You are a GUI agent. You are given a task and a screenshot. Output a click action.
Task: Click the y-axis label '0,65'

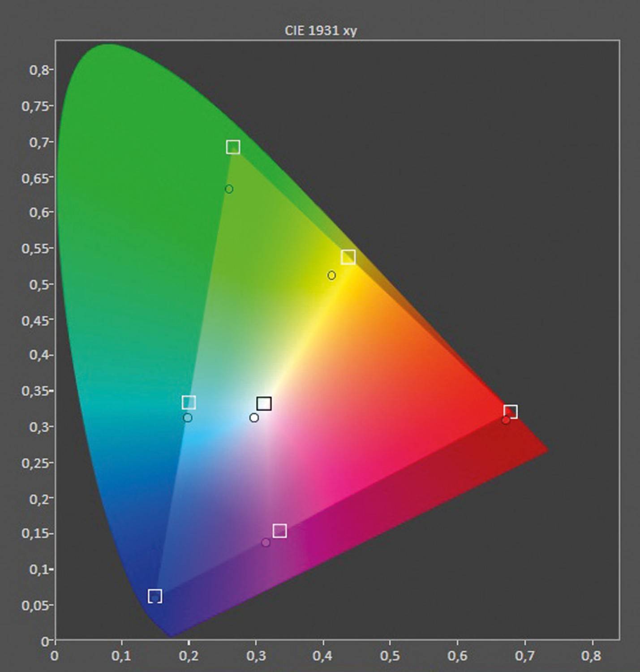pos(36,178)
